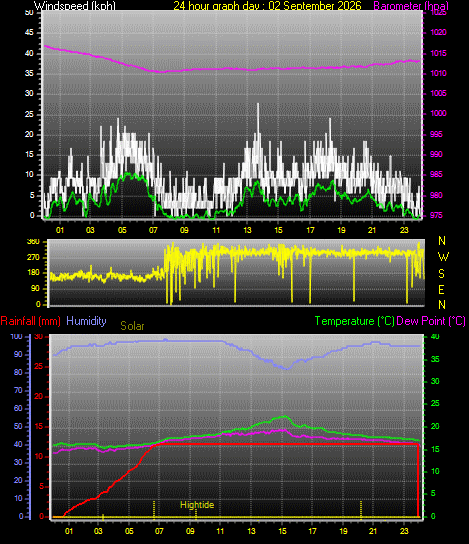Select hour label "21" under the rainfall graph
Image resolution: width=469 pixels, height=544 pixels.
coord(373,531)
